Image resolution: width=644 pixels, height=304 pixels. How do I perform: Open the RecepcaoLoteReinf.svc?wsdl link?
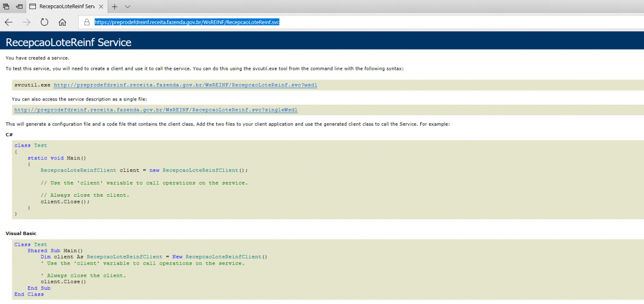(x=185, y=85)
